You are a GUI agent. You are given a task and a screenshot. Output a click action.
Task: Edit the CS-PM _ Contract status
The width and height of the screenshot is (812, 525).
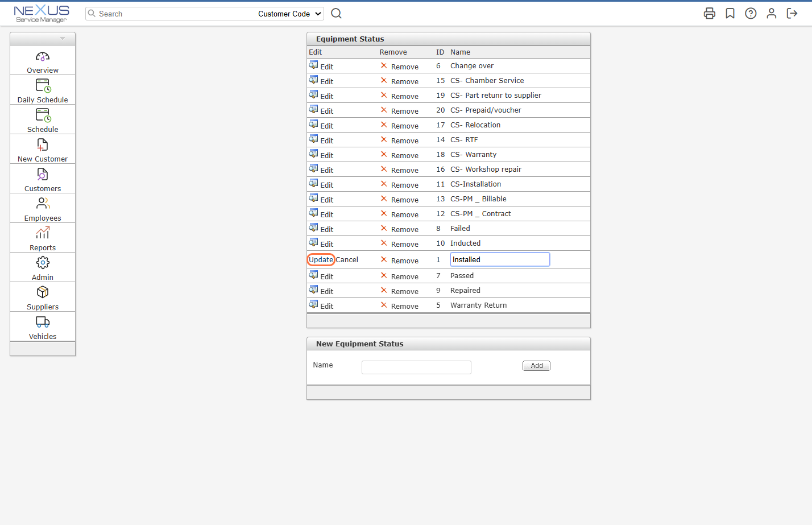coord(321,214)
